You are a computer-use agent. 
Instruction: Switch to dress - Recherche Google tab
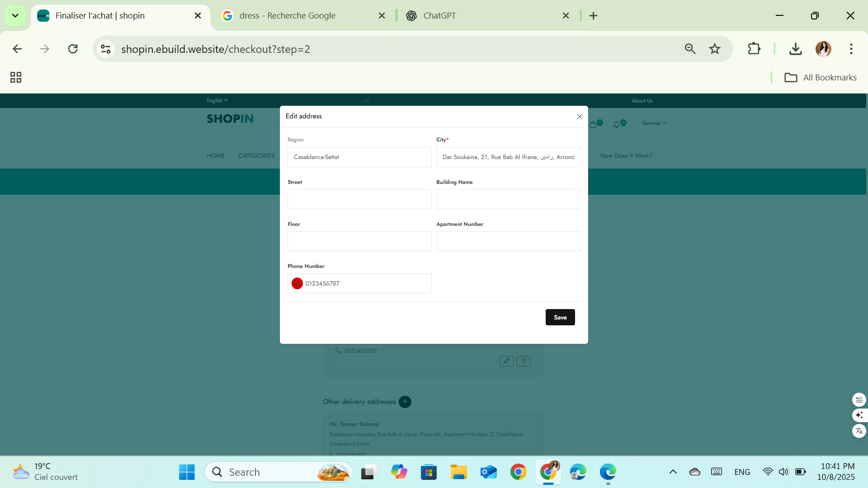pyautogui.click(x=301, y=15)
